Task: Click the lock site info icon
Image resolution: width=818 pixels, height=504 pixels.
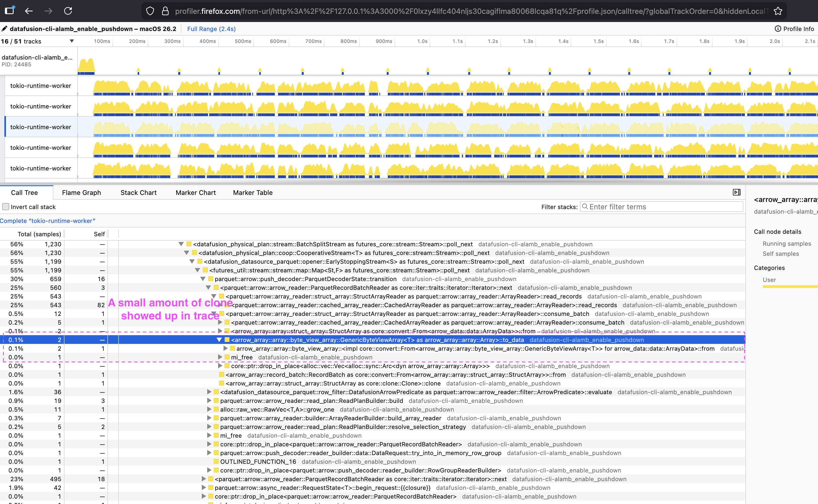Action: pos(165,11)
